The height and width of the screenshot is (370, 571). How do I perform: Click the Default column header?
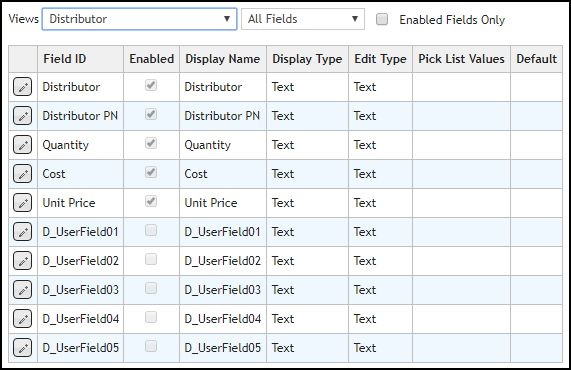[536, 59]
